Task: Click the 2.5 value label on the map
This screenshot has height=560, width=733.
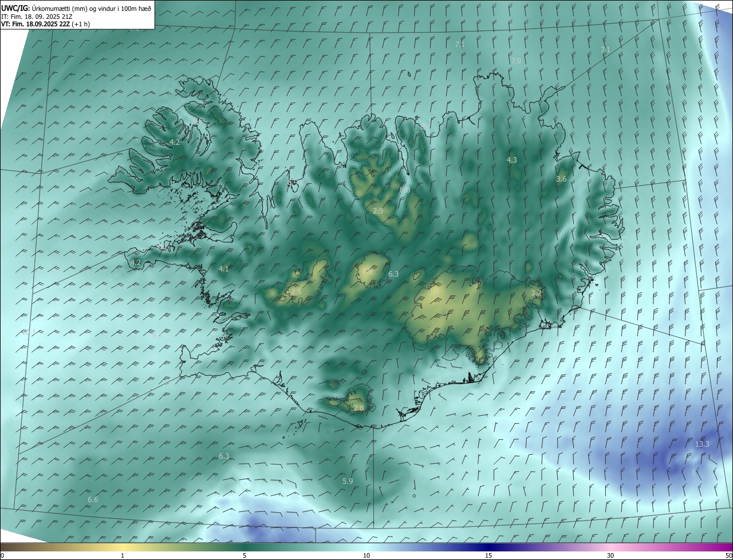Action: pyautogui.click(x=296, y=292)
